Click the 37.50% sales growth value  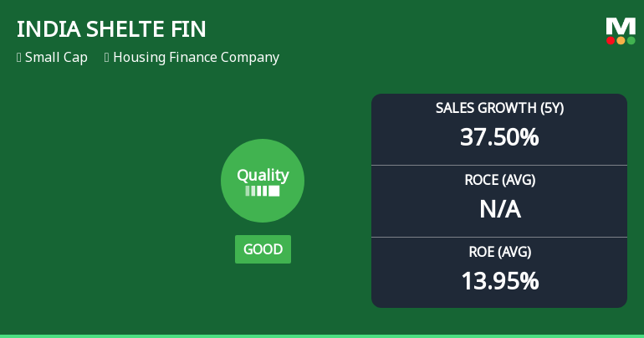tap(499, 136)
